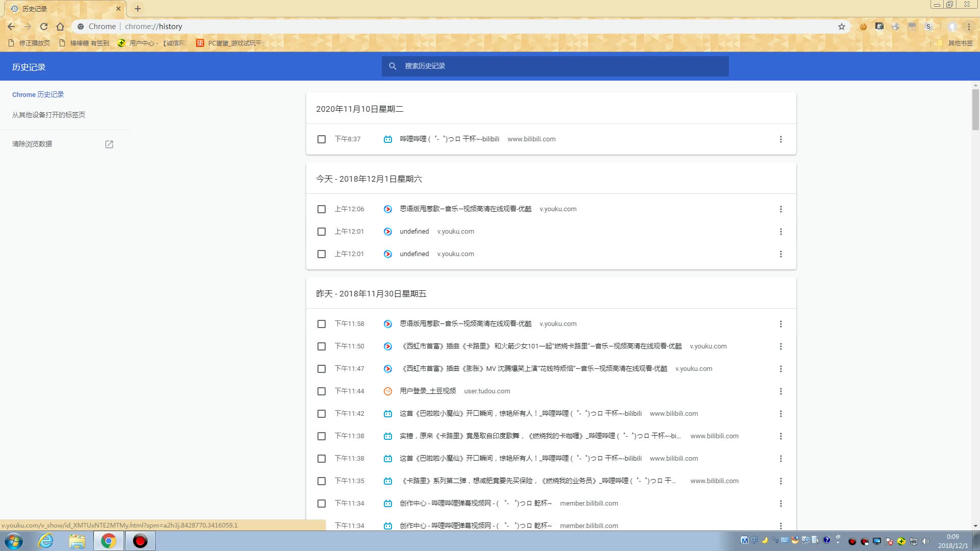980x551 pixels.
Task: Bookmark this page with the star icon
Action: pyautogui.click(x=842, y=27)
